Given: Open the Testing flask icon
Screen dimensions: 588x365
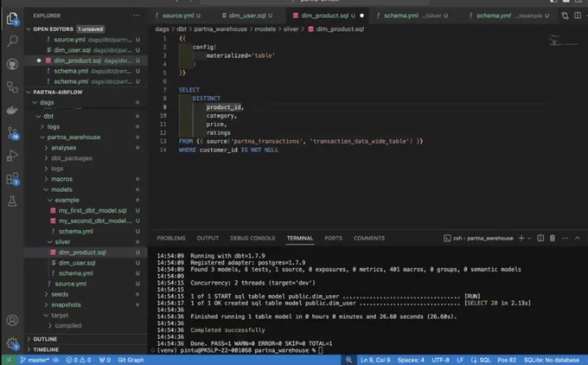Looking at the screenshot, I should [12, 202].
